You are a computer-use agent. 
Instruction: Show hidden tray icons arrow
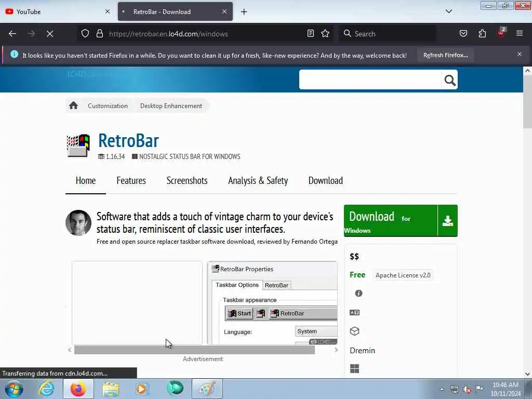click(x=442, y=389)
